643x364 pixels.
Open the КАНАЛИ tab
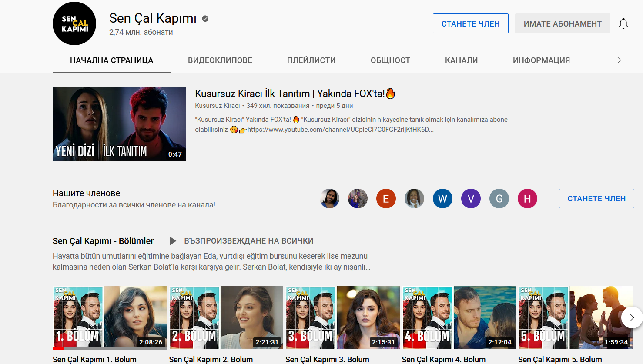462,60
